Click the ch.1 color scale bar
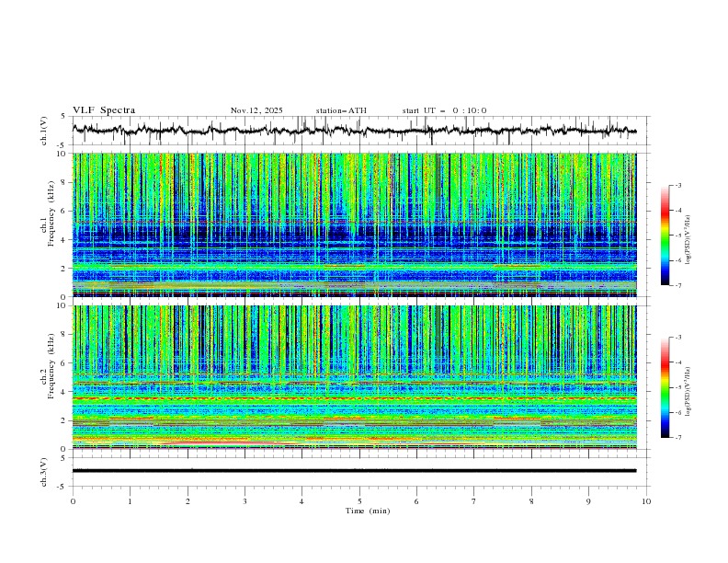The width and height of the screenshot is (728, 563). tap(665, 236)
